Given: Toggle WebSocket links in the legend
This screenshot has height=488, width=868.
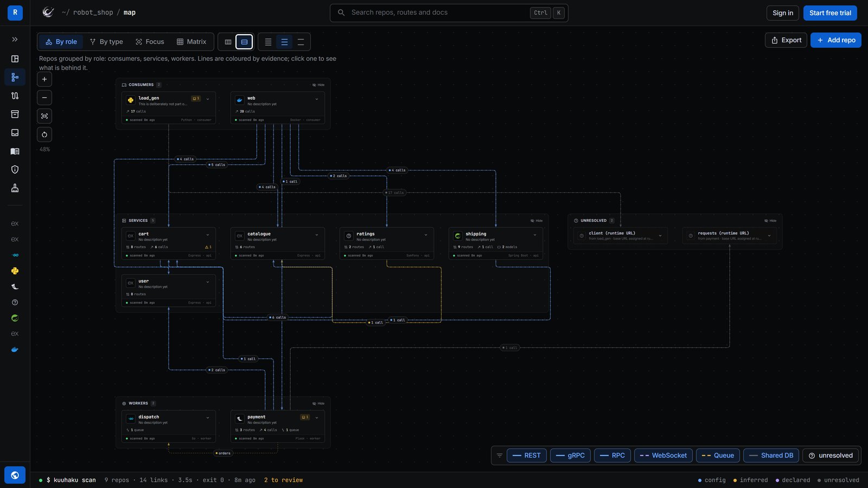Looking at the screenshot, I should [663, 455].
